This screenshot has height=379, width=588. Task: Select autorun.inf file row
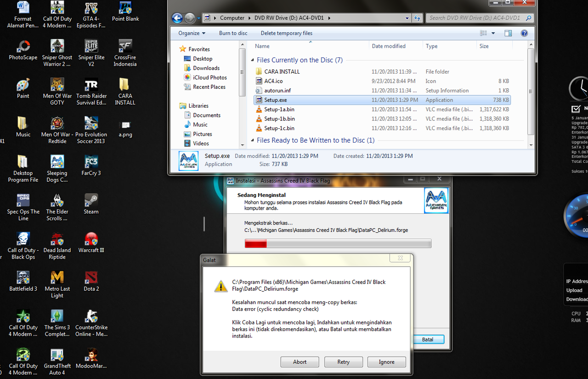pyautogui.click(x=382, y=91)
